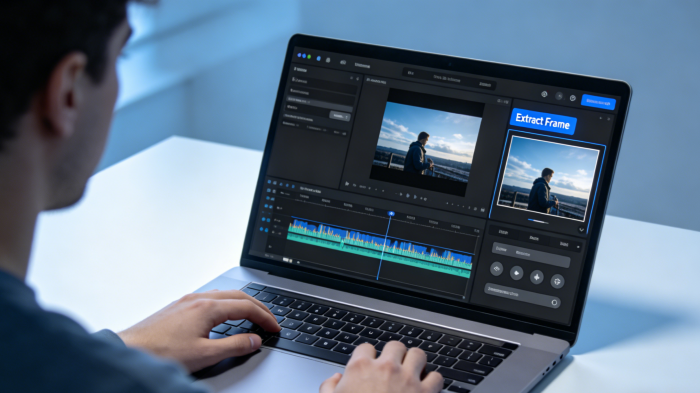Click the bell-shaped icon in the top toolbar
The width and height of the screenshot is (700, 393).
pos(328,60)
